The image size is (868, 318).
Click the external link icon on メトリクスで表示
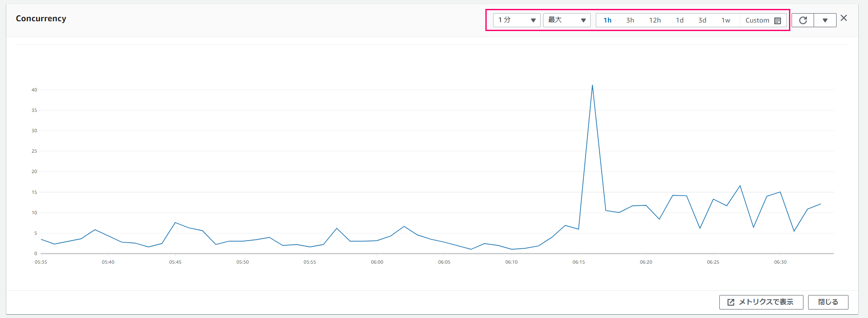click(731, 302)
